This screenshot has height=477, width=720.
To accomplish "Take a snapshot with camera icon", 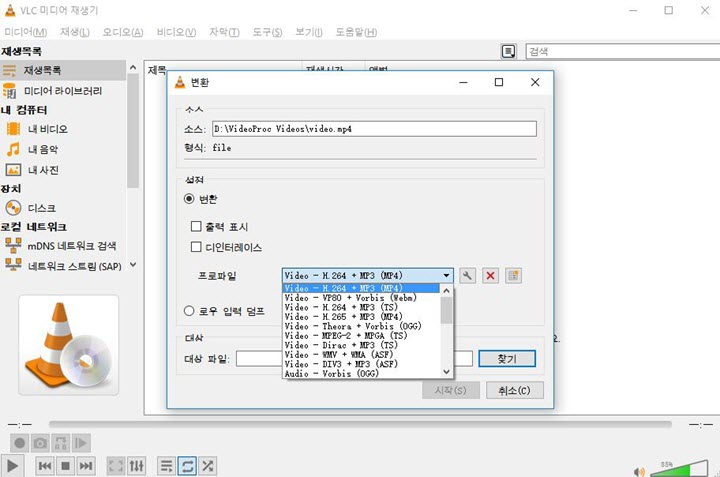I will tap(40, 443).
